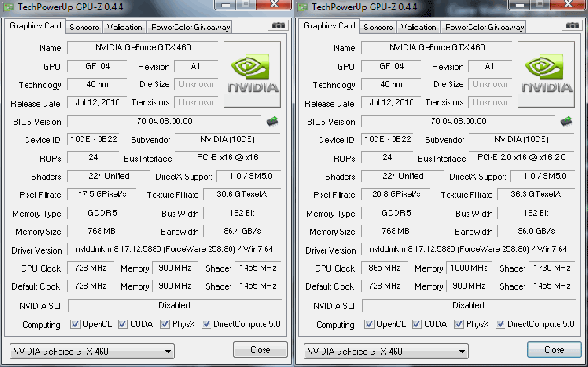Click Bus Interface field in right window
This screenshot has width=588, height=367.
[x=522, y=157]
